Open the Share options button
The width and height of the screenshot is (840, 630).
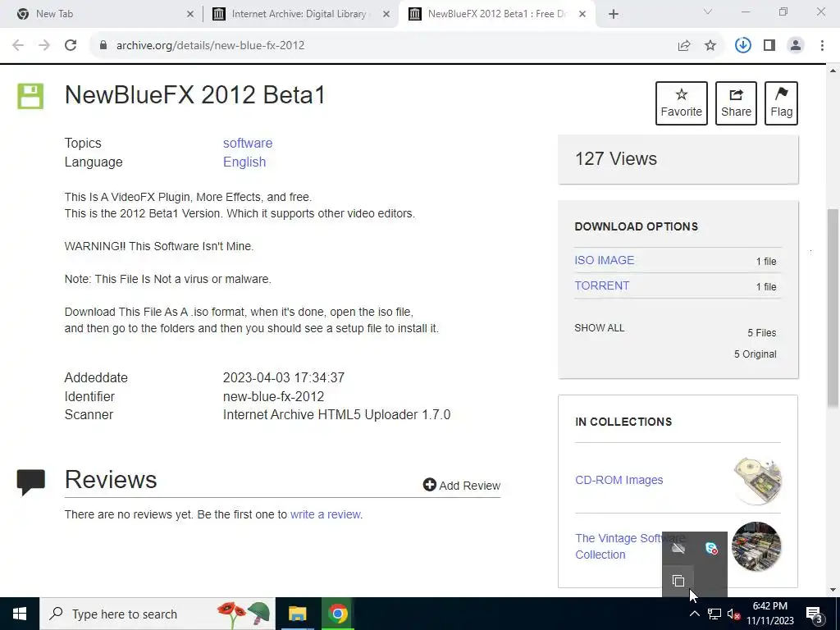coord(736,103)
